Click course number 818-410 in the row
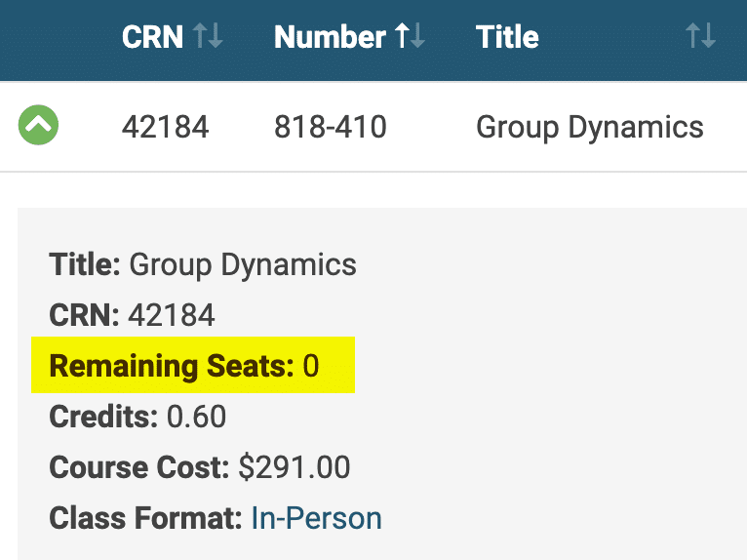This screenshot has height=560, width=747. click(x=330, y=127)
